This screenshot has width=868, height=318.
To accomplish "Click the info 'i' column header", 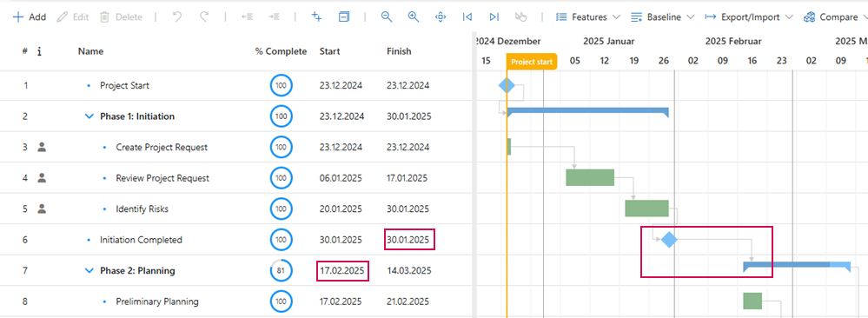I will [39, 51].
